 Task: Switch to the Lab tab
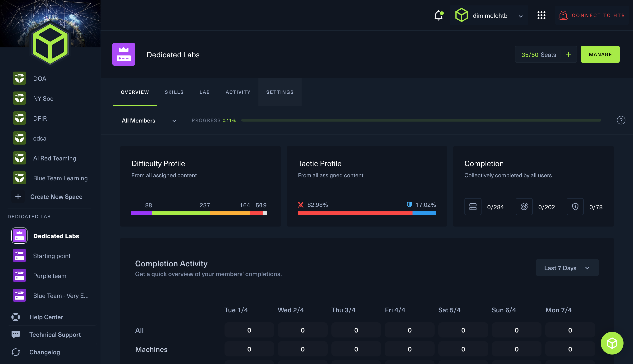point(205,92)
